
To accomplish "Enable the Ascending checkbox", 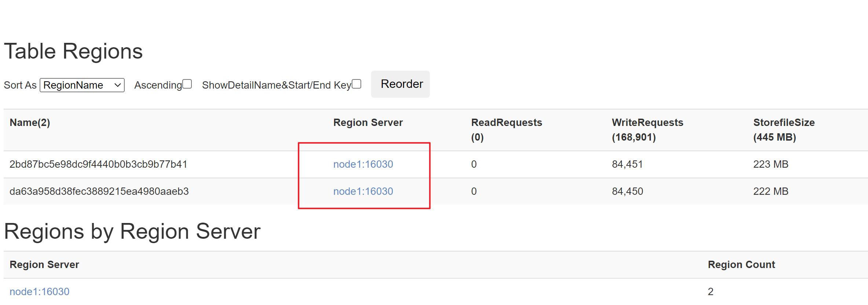I will (x=187, y=84).
